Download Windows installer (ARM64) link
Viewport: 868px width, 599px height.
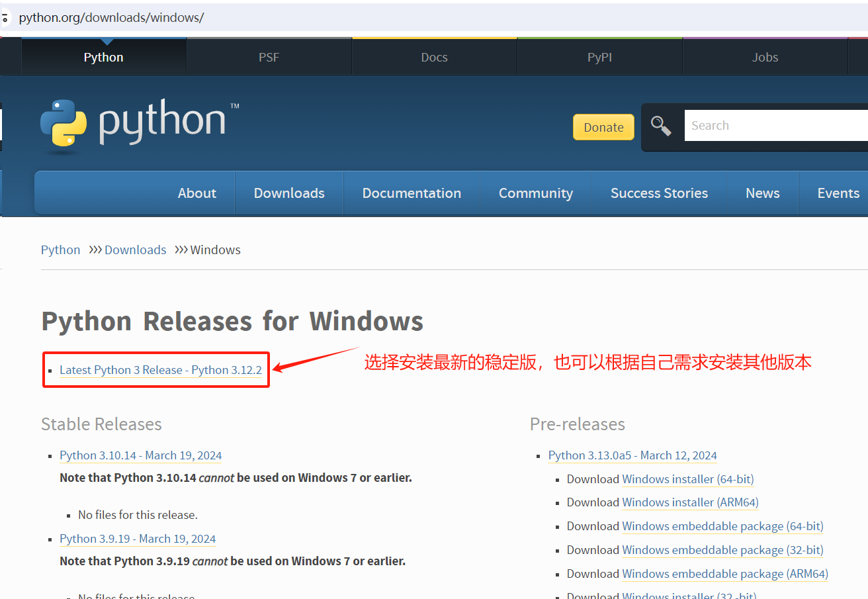690,502
